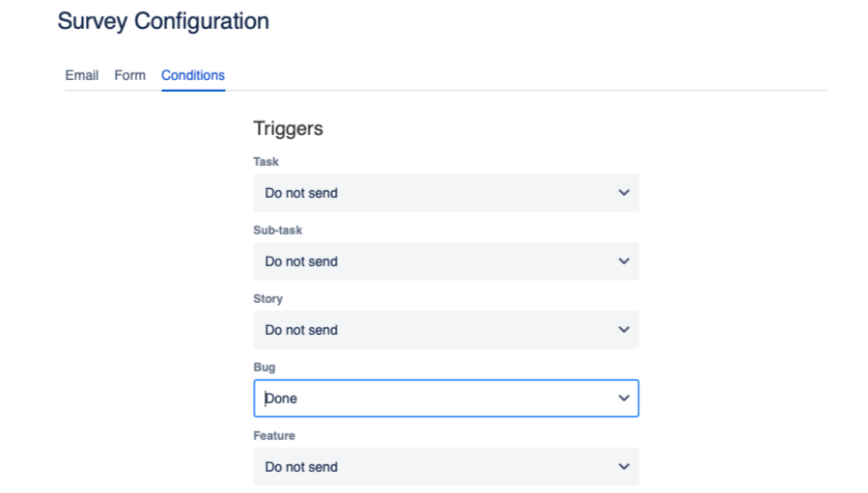Click the chevron arrow on Feature dropdown
Screen dimensions: 868x493
click(x=624, y=467)
